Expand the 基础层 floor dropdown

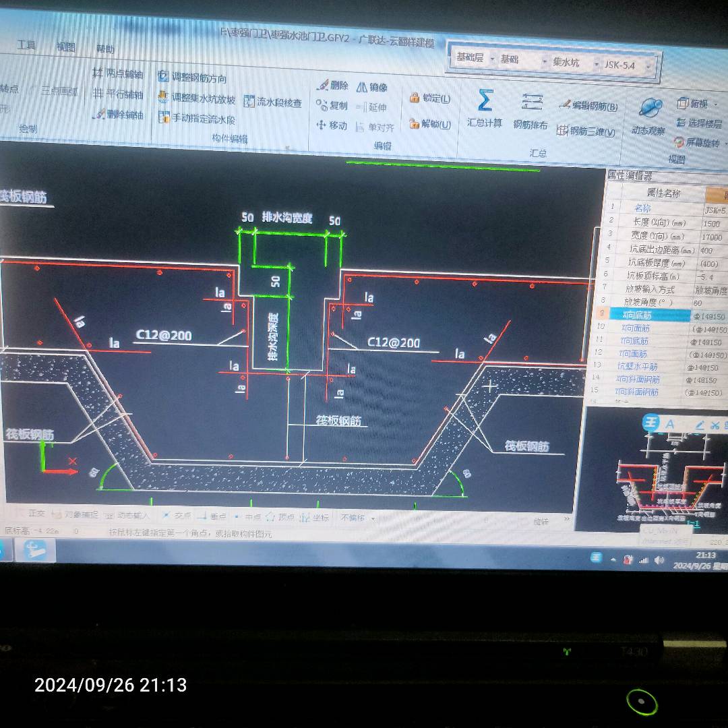click(x=474, y=58)
